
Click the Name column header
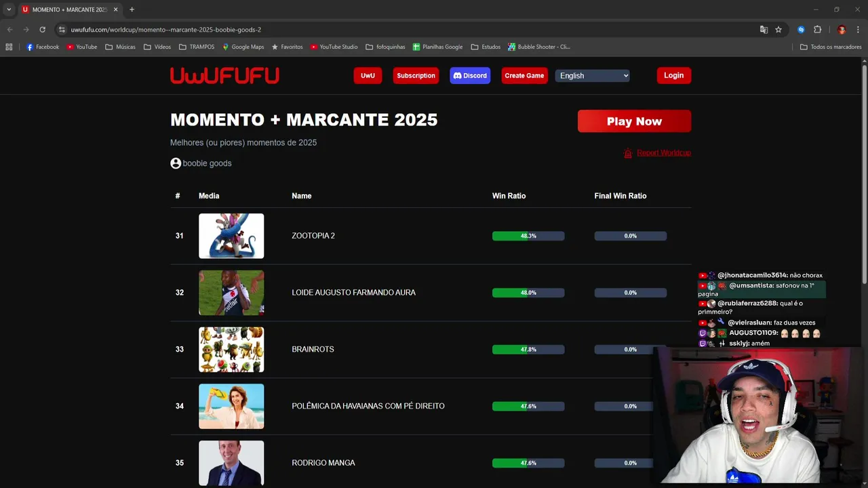(x=301, y=196)
